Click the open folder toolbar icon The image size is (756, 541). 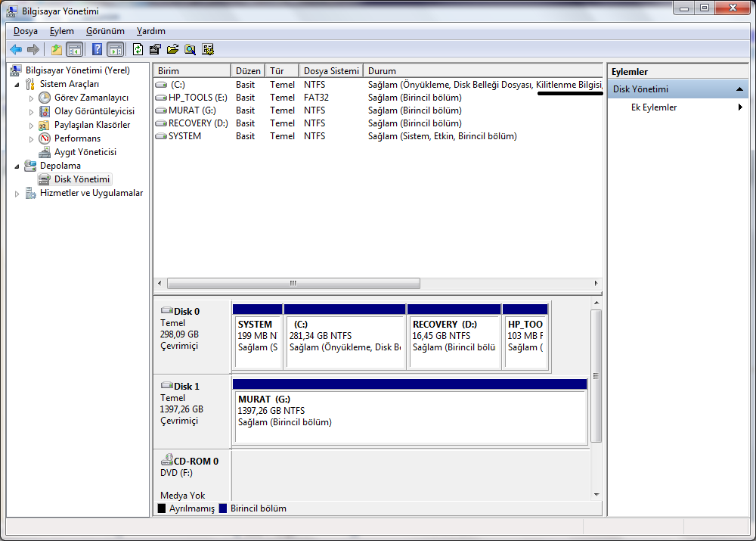pos(172,49)
